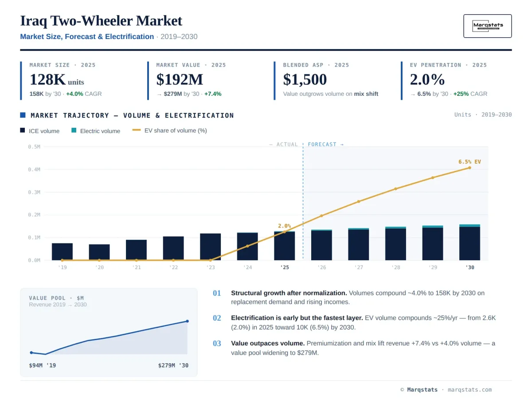
Task: Click the Marqstats logo in the header
Action: tap(487, 26)
